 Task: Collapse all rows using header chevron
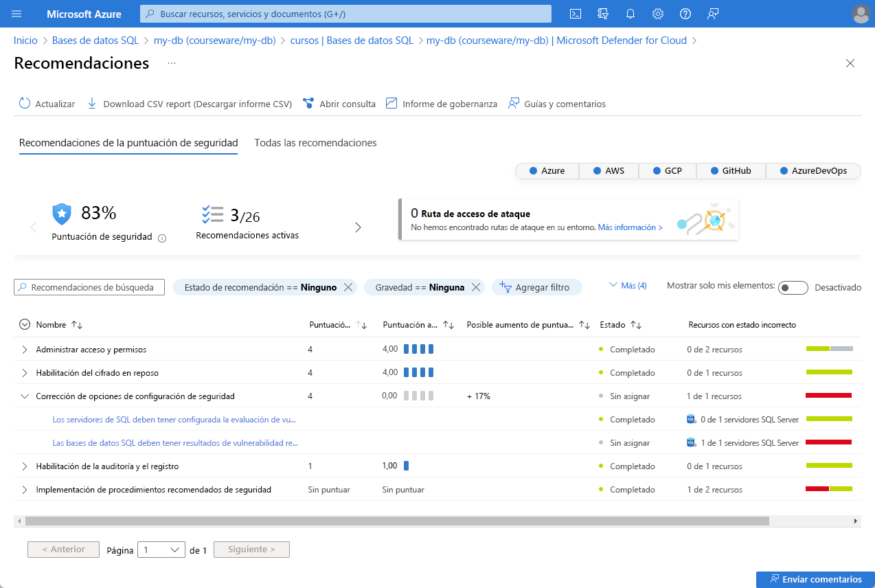(x=25, y=325)
